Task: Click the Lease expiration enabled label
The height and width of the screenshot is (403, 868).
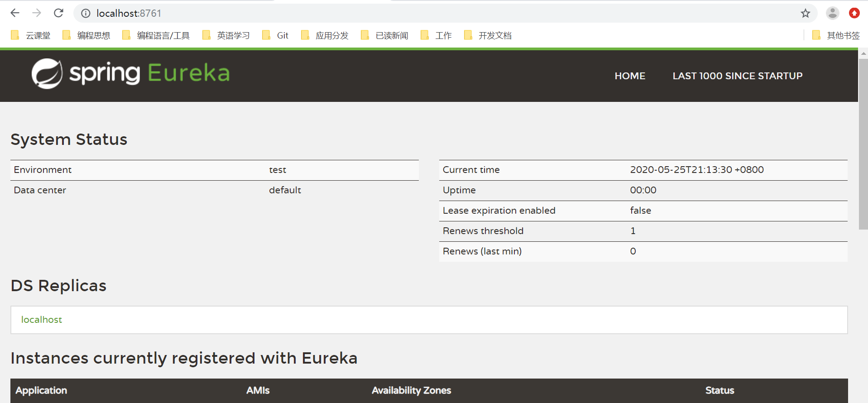Action: pos(499,211)
